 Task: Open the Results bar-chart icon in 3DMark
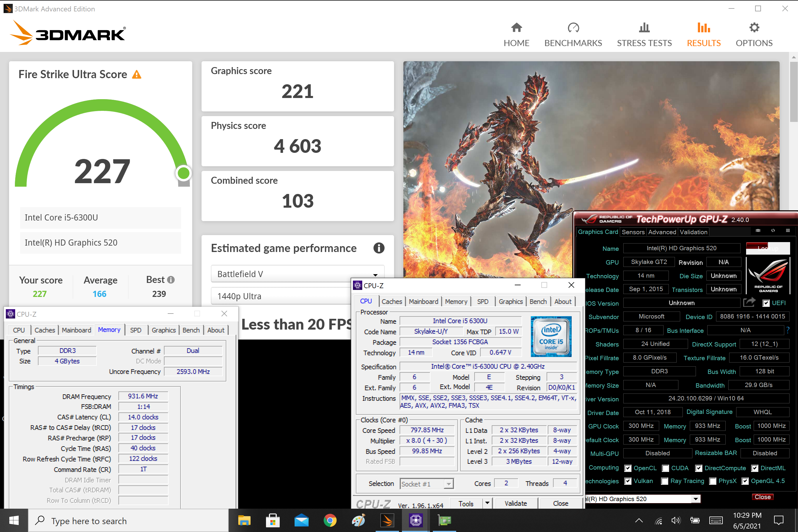(704, 27)
